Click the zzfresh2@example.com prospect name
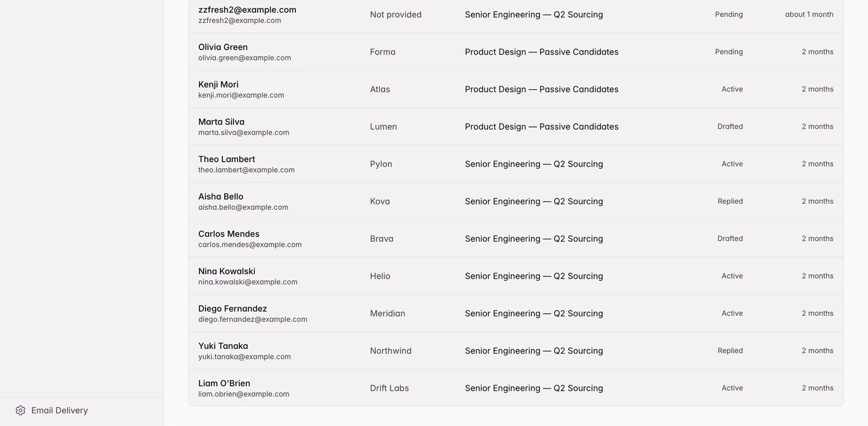The height and width of the screenshot is (426, 868). point(247,10)
